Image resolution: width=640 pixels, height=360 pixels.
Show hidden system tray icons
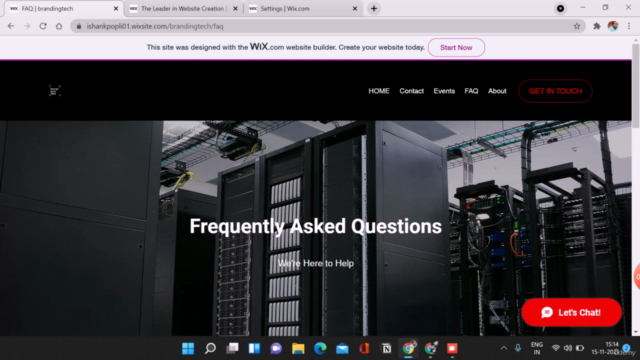[x=504, y=348]
